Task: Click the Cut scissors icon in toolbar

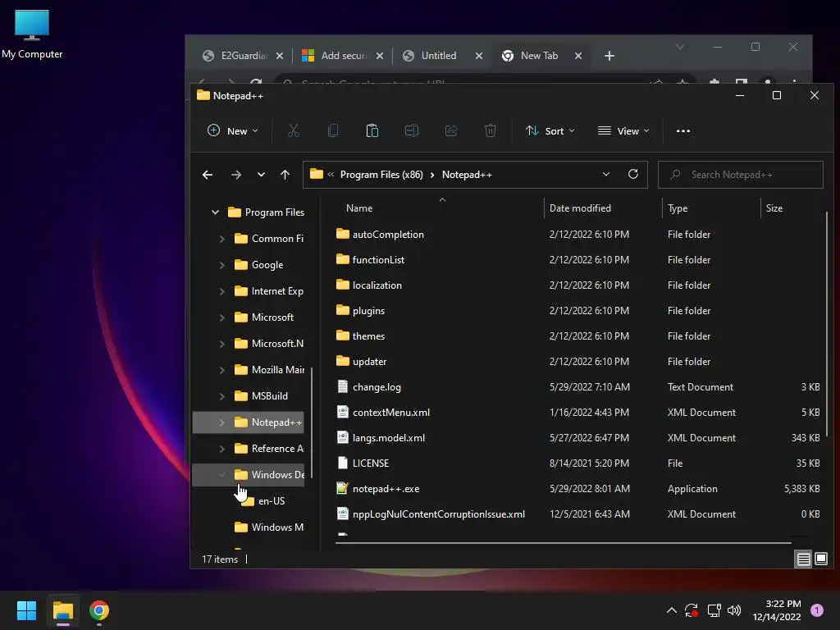Action: coord(294,130)
